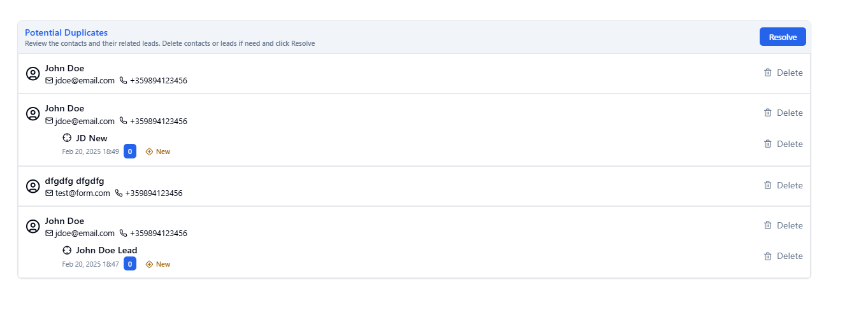Click the avatar icon of the dfgdfg dfgdfg contact

(x=33, y=186)
